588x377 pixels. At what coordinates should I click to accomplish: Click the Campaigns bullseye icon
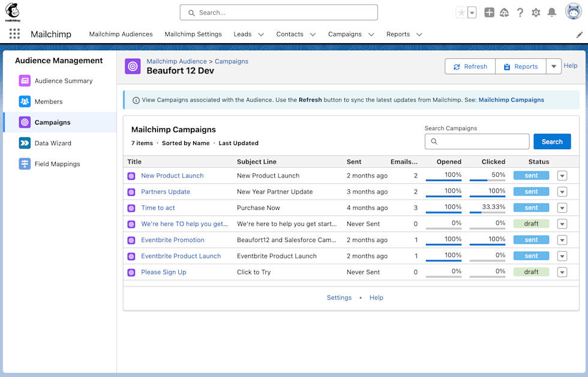(x=24, y=122)
